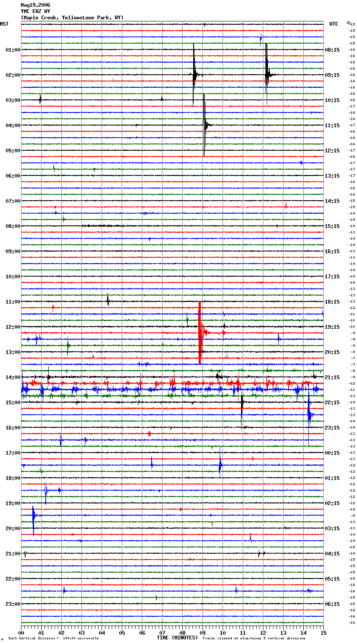This screenshot has width=357, height=644.
Task: Select the MST time label '10:00'
Action: 13,277
